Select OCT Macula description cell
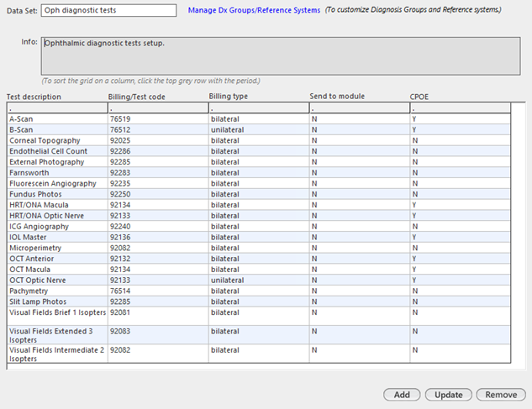The image size is (532, 409). click(x=57, y=270)
